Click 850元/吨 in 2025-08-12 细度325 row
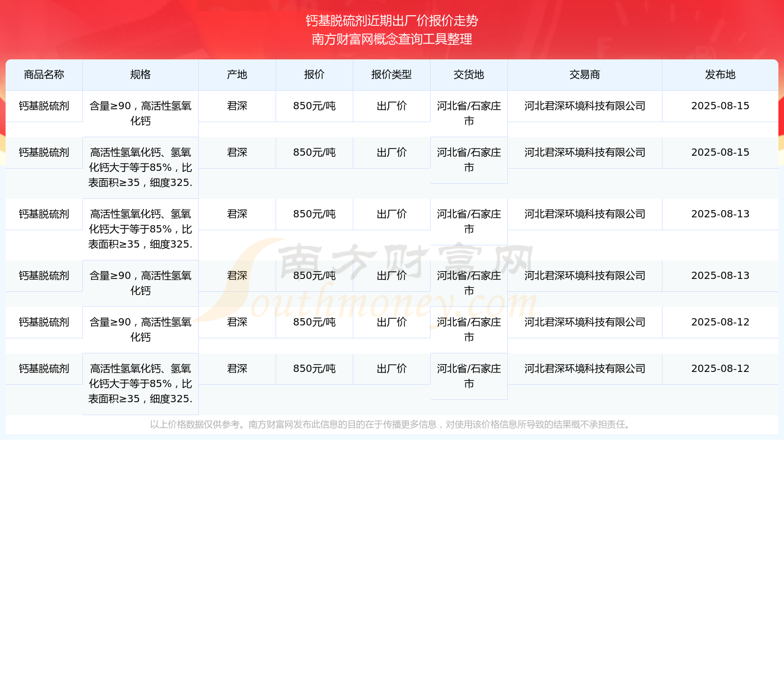 (315, 369)
